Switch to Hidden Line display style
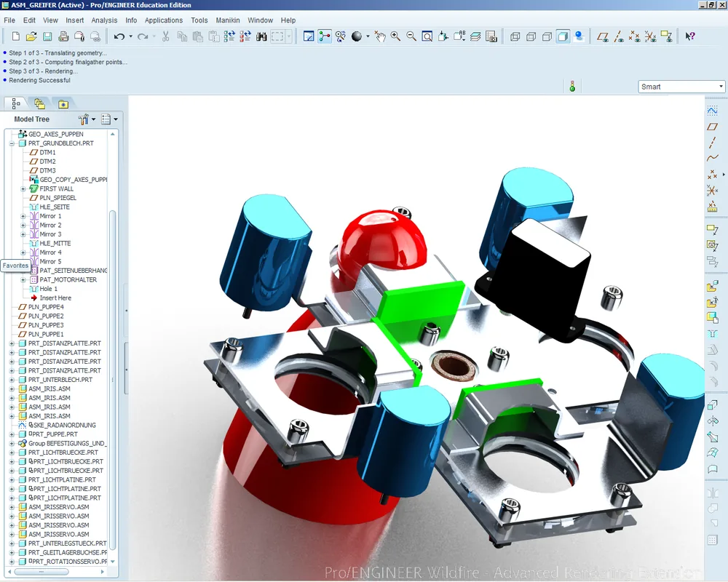 531,36
